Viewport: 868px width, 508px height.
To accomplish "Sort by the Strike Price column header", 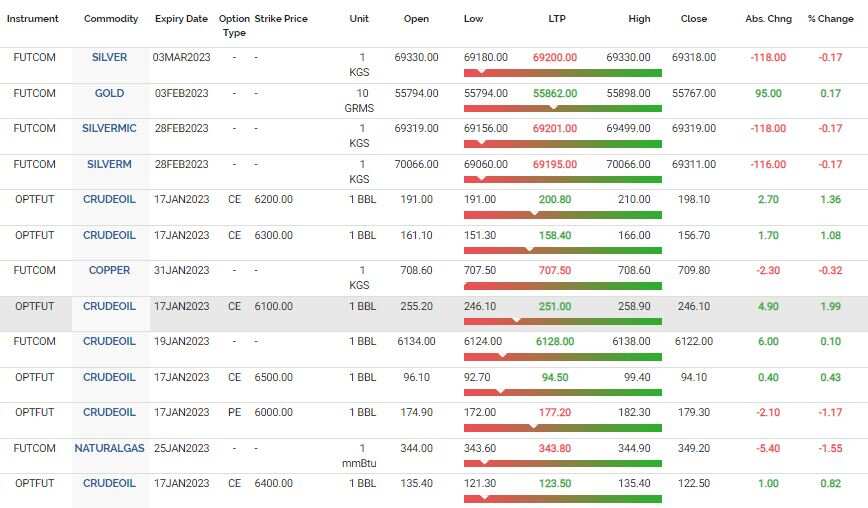I will pyautogui.click(x=281, y=19).
